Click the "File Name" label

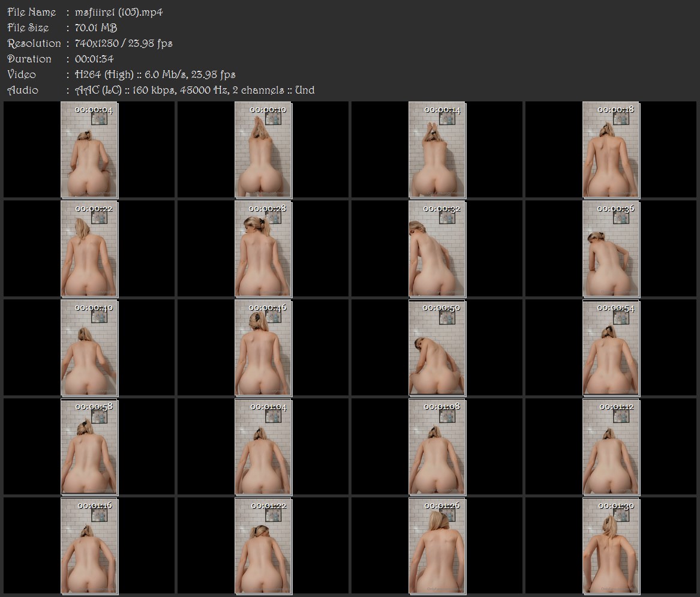click(32, 12)
